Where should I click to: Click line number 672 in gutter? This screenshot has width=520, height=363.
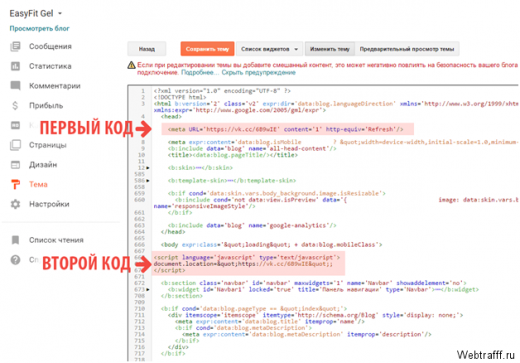[x=140, y=283]
